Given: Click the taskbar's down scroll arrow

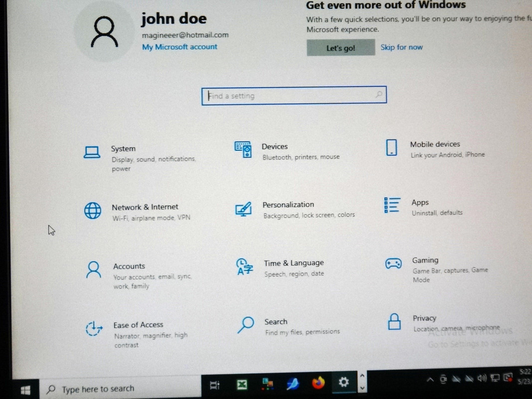Looking at the screenshot, I should click(x=362, y=388).
